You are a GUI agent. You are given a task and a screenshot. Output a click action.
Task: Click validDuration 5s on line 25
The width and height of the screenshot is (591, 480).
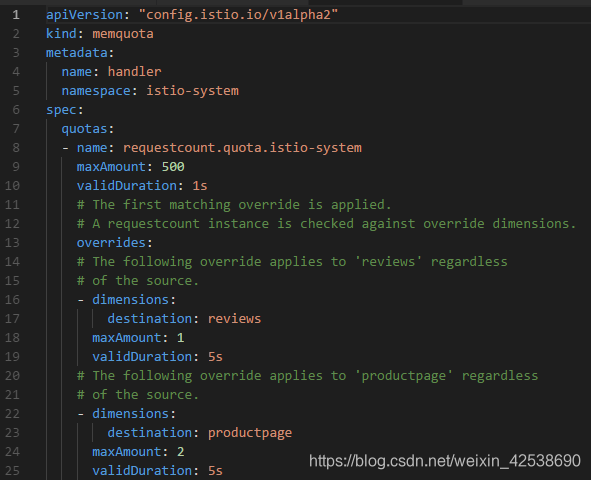215,471
